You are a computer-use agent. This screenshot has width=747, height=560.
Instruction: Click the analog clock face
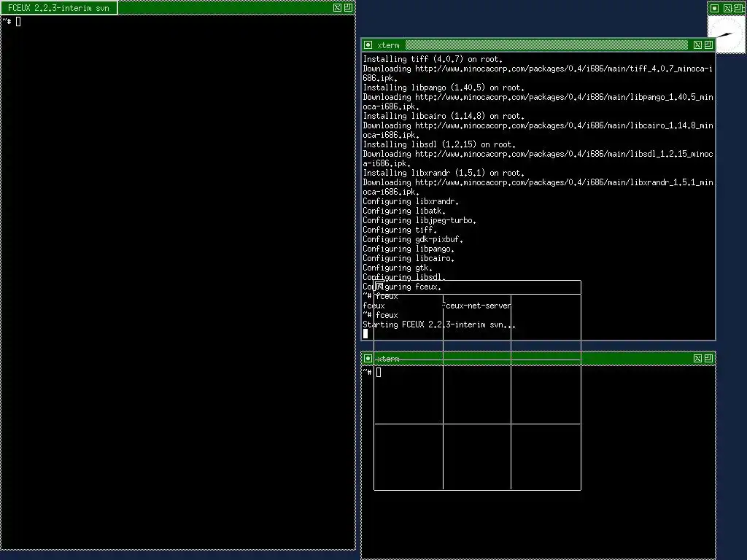[x=727, y=34]
